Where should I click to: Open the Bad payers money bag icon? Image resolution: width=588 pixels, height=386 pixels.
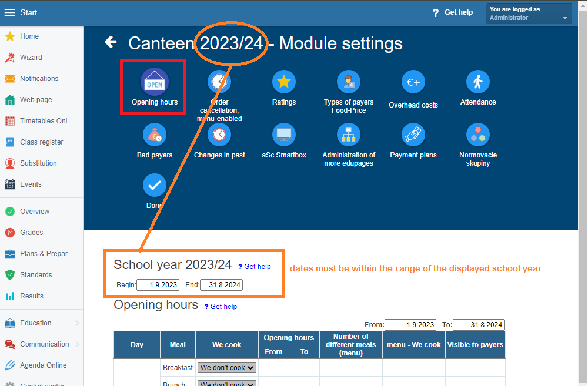155,135
